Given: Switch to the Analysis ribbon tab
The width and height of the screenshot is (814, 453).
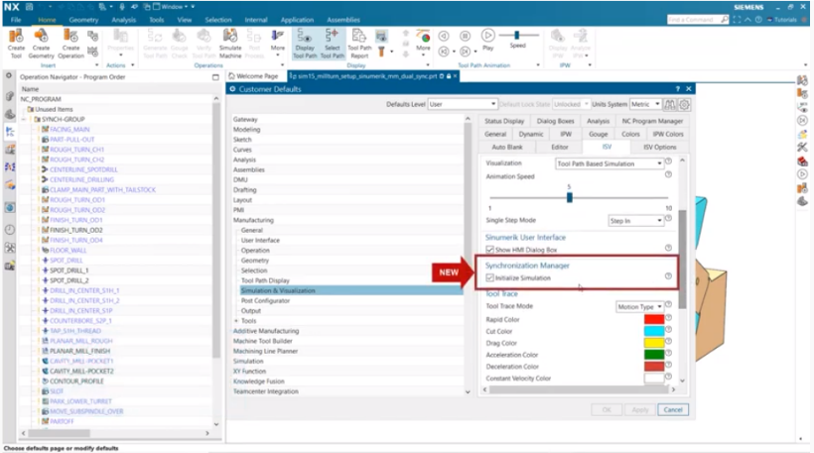Looking at the screenshot, I should coord(124,20).
